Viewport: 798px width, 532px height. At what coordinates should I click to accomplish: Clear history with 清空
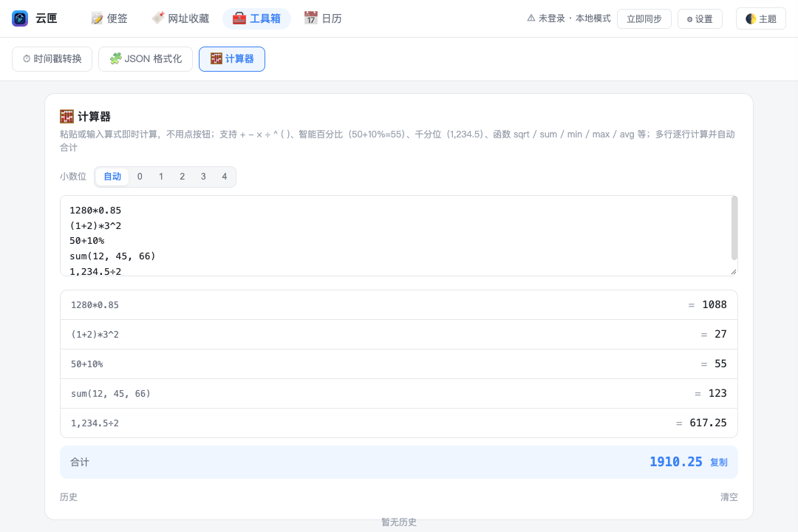point(729,497)
